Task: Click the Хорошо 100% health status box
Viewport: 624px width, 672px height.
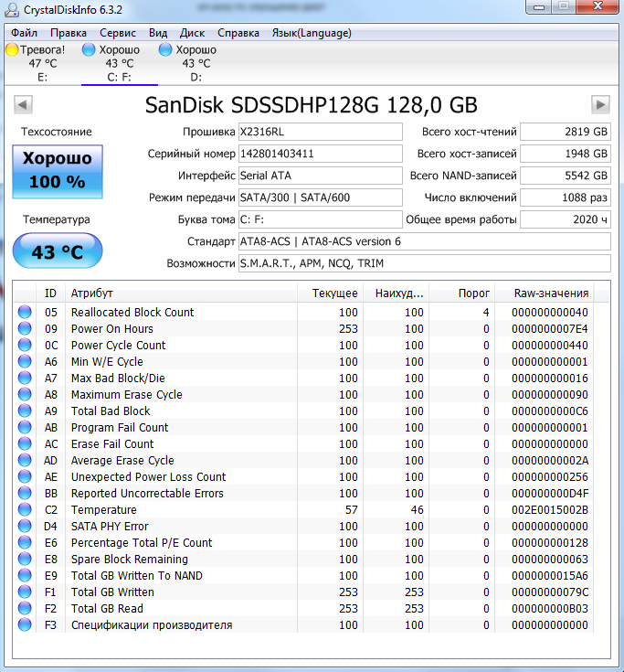Action: point(57,170)
